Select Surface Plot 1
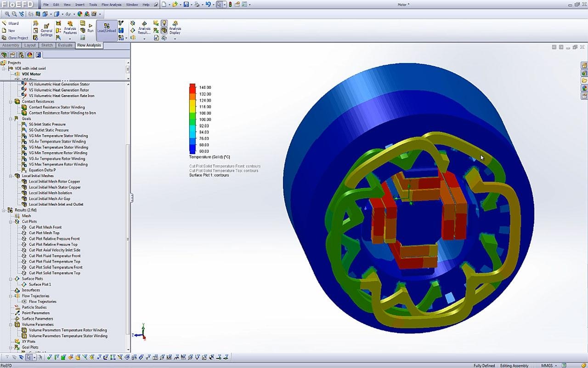This screenshot has height=368, width=588. click(40, 284)
